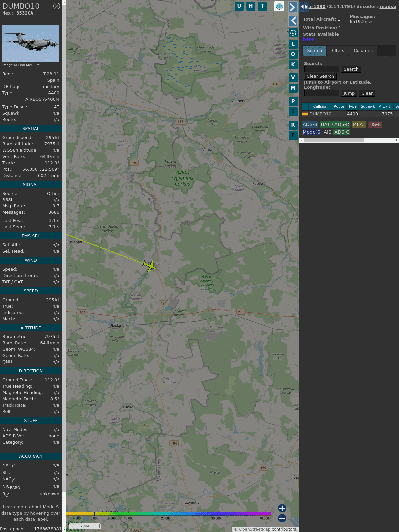Click the sidebar width toggle arrows

[304, 6]
